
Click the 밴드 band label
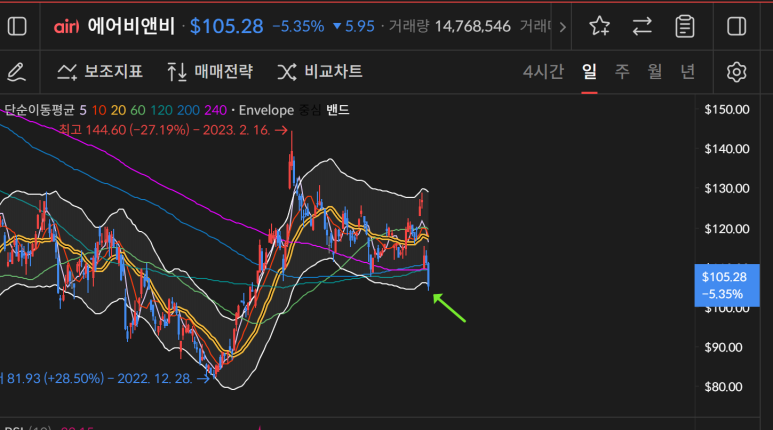click(x=338, y=109)
